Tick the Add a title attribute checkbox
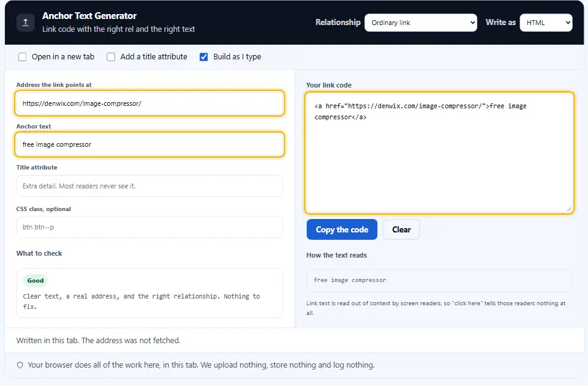The width and height of the screenshot is (588, 386). click(111, 57)
